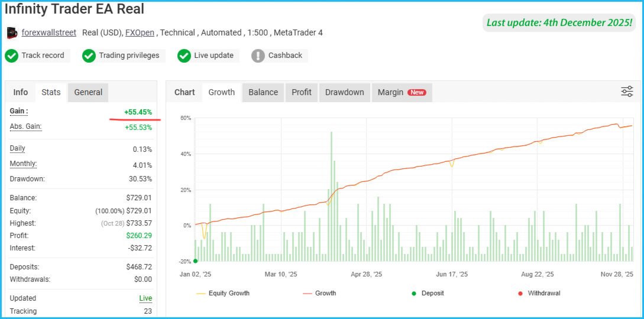Switch to the Balance chart tab

(263, 92)
